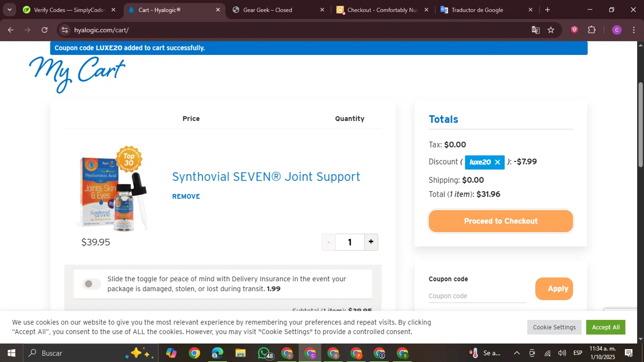The height and width of the screenshot is (362, 644).
Task: Click the Buscar taskbar search box
Action: (x=90, y=353)
